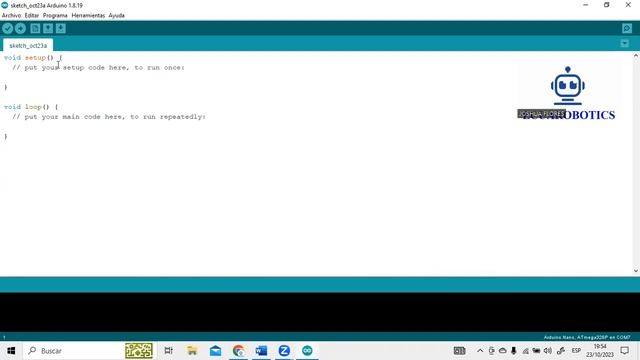This screenshot has width=640, height=360.
Task: Open the Editar menu
Action: (31, 16)
